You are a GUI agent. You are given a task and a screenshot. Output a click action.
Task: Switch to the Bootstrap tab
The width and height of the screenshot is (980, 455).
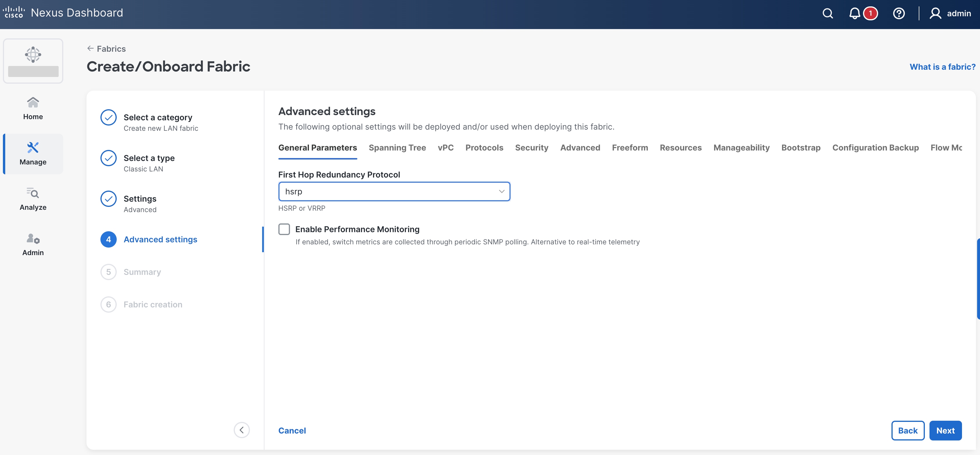point(800,148)
